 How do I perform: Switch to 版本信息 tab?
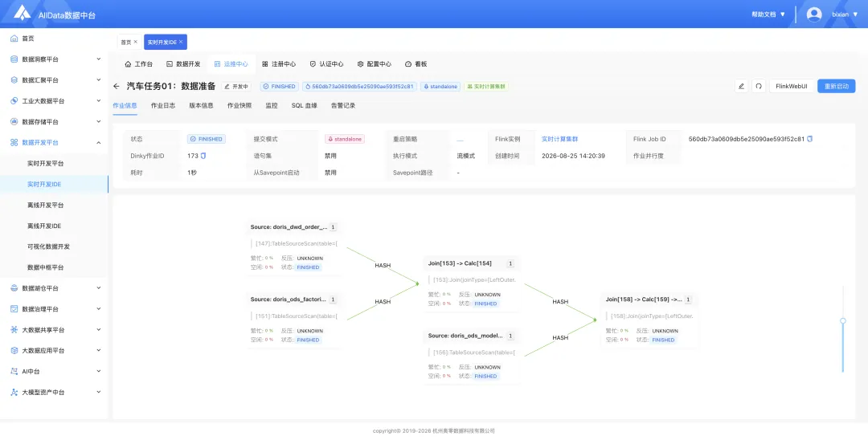[201, 105]
